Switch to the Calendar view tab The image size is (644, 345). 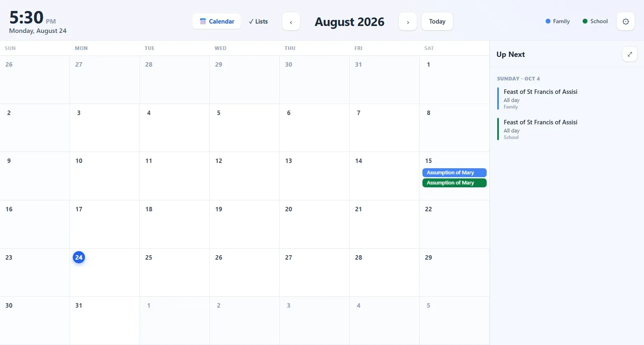click(217, 22)
